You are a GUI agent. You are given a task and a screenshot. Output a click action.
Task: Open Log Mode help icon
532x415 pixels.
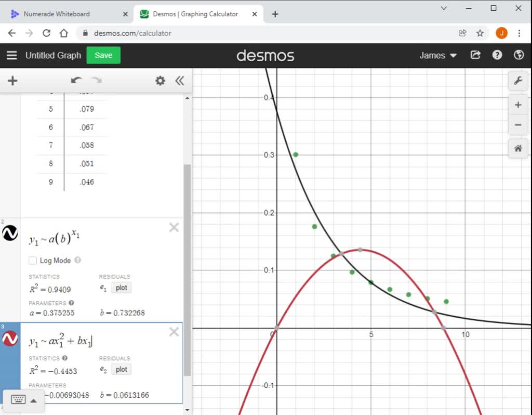(78, 260)
